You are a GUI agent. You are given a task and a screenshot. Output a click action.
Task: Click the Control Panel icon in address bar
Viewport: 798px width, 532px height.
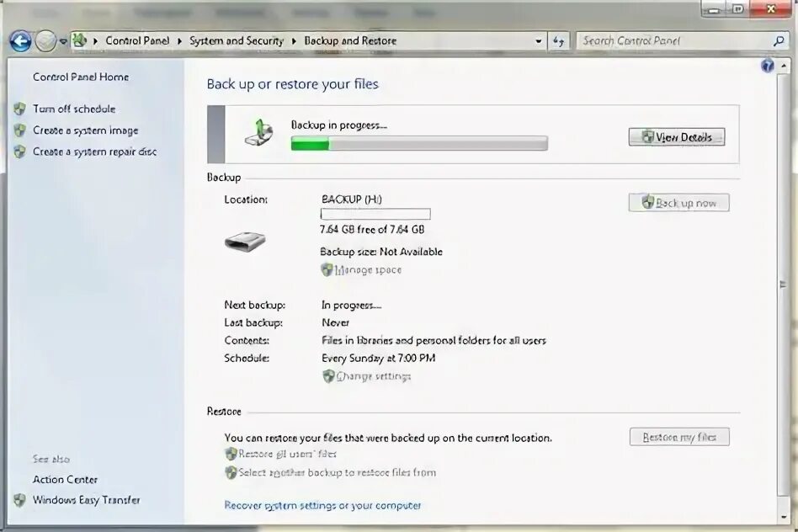pos(79,40)
